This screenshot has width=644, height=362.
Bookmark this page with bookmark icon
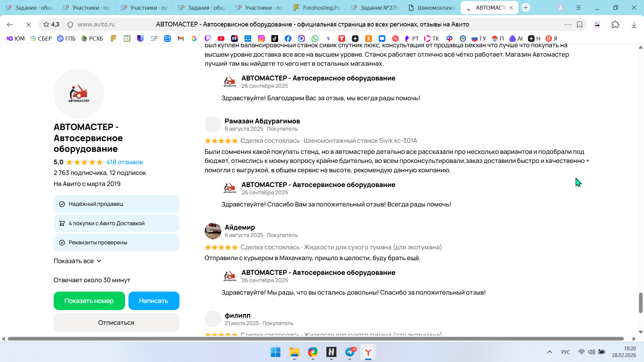pos(580,24)
